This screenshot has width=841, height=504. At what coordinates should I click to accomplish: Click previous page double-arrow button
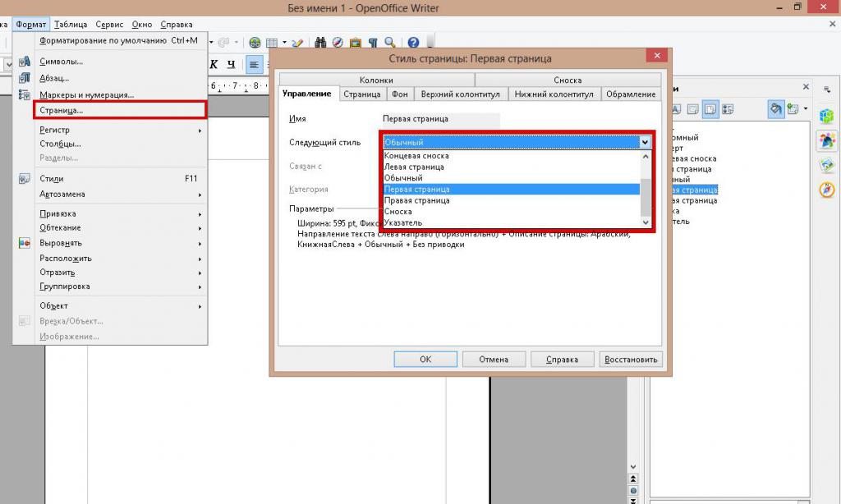pyautogui.click(x=633, y=479)
